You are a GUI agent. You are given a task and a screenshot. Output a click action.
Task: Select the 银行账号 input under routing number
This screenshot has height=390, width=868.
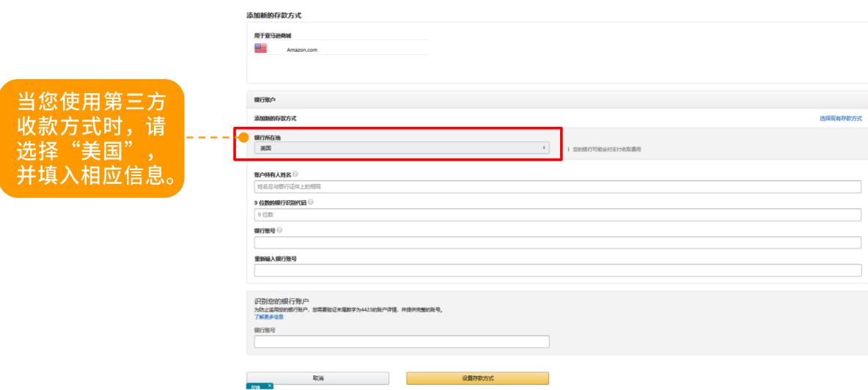[557, 243]
